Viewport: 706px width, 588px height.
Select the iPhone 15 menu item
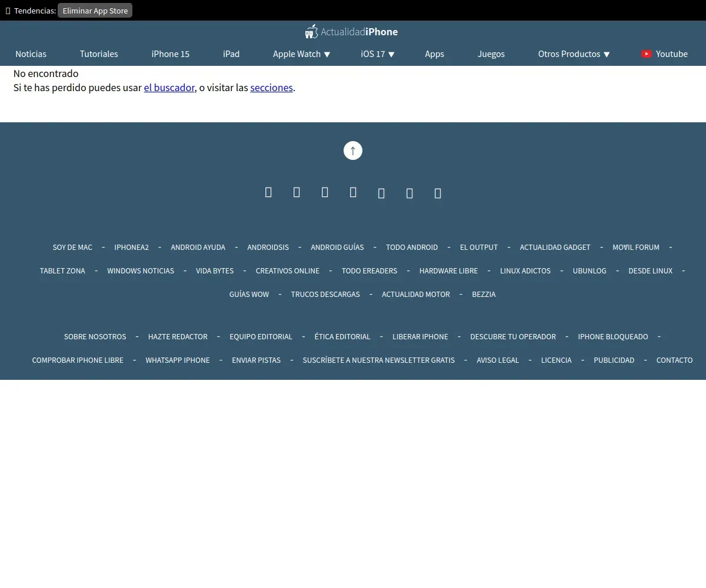[170, 54]
